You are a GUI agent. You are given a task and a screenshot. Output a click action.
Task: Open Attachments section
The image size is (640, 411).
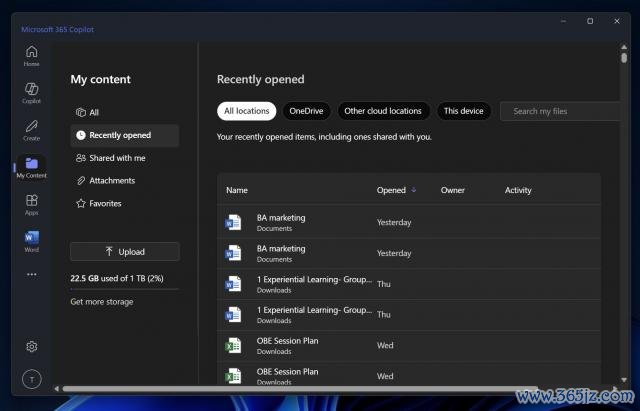pos(124,180)
